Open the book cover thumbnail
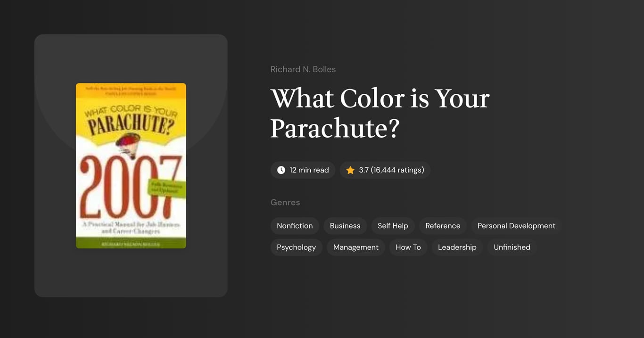 131,165
